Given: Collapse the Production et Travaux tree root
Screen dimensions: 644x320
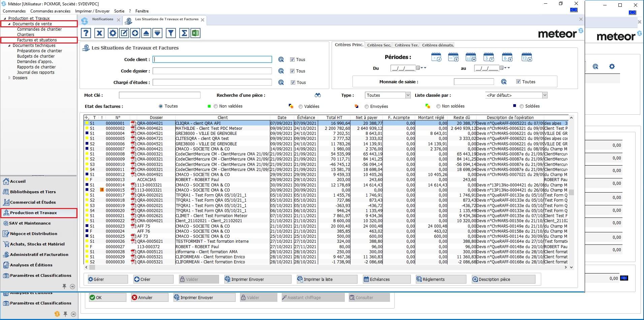Looking at the screenshot, I should [x=5, y=19].
